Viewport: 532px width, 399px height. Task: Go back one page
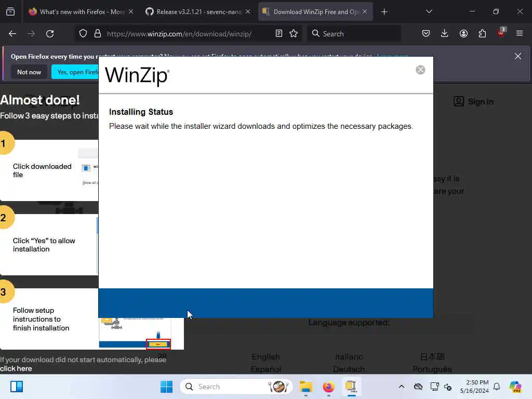click(12, 34)
